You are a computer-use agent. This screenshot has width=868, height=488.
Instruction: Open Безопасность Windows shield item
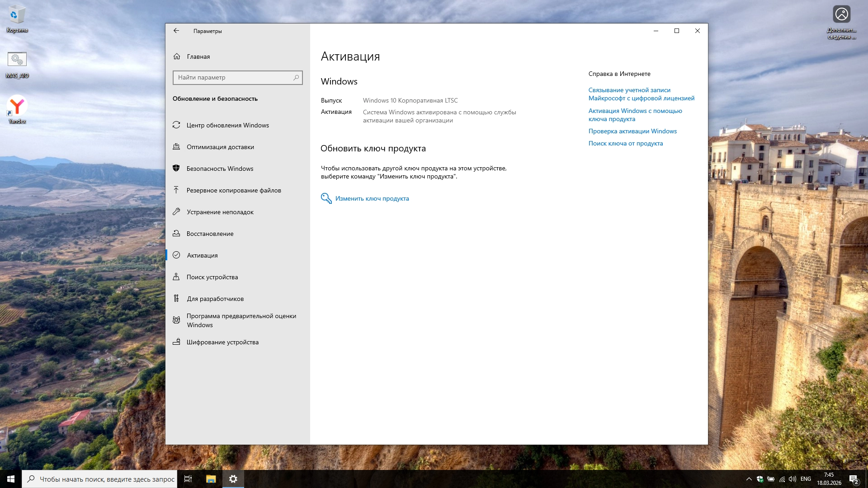(219, 169)
